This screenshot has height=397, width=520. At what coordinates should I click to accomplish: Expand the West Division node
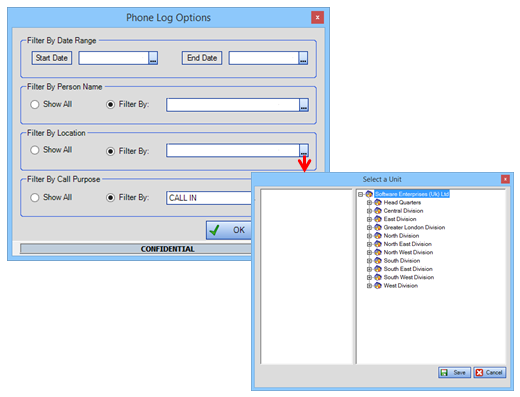coord(369,286)
